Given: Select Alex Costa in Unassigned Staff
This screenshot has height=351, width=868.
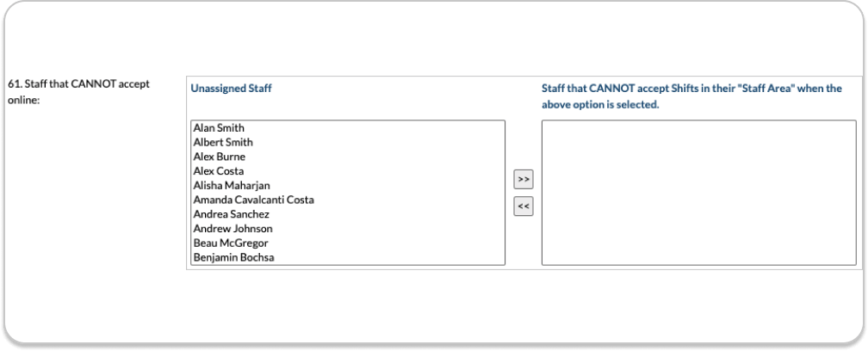Looking at the screenshot, I should point(219,171).
